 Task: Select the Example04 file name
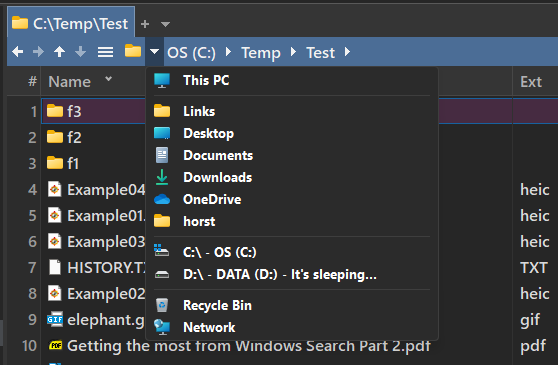coord(106,190)
